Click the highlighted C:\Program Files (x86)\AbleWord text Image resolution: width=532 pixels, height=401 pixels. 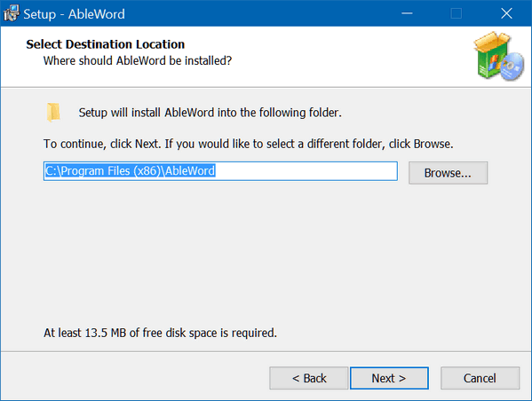130,171
